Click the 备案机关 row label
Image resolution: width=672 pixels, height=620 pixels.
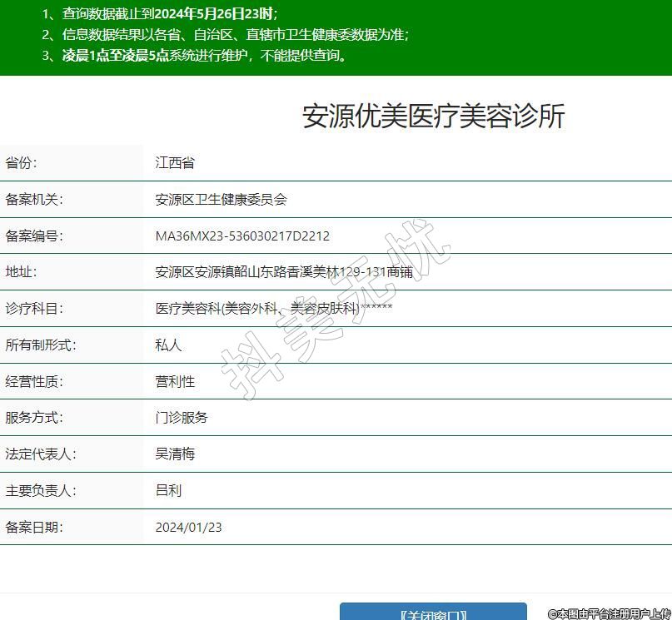click(x=34, y=200)
